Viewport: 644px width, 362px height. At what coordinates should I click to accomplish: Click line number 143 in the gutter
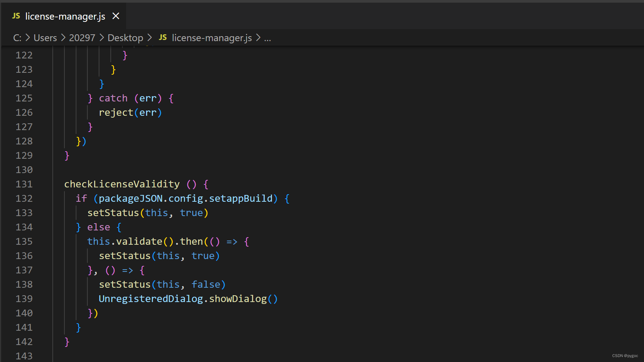(x=24, y=356)
